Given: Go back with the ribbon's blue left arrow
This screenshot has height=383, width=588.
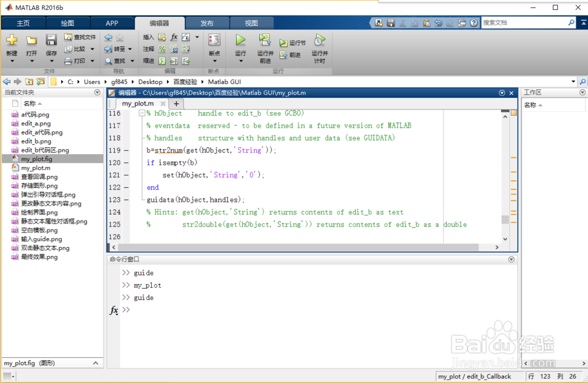Looking at the screenshot, I should pos(108,37).
